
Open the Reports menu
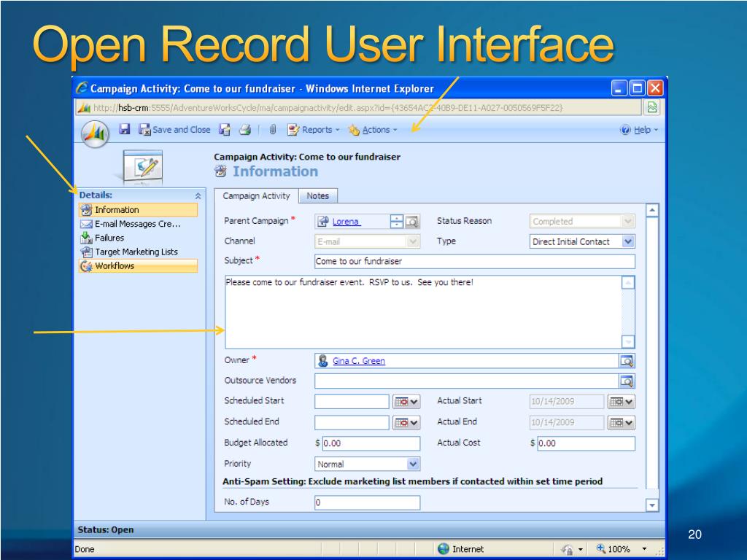pos(313,130)
